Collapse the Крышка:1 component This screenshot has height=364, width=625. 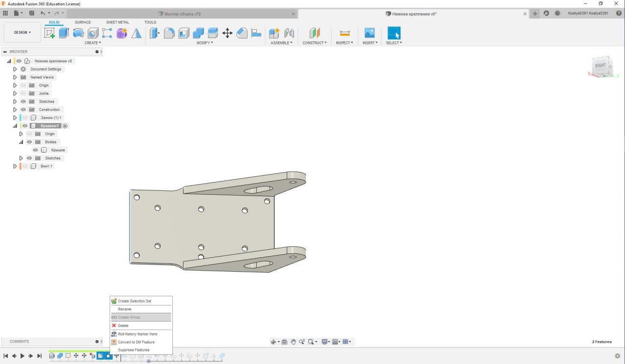tap(15, 126)
